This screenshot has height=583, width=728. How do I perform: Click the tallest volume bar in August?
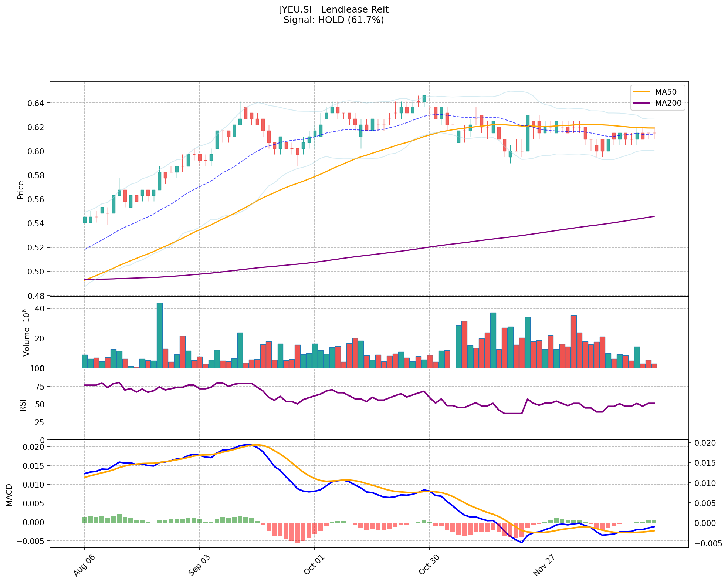[x=160, y=335]
